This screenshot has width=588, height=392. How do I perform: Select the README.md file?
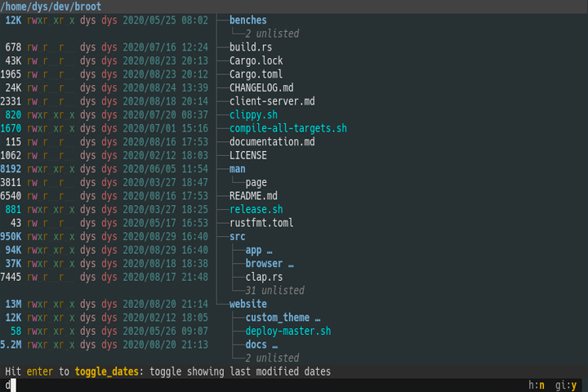253,196
